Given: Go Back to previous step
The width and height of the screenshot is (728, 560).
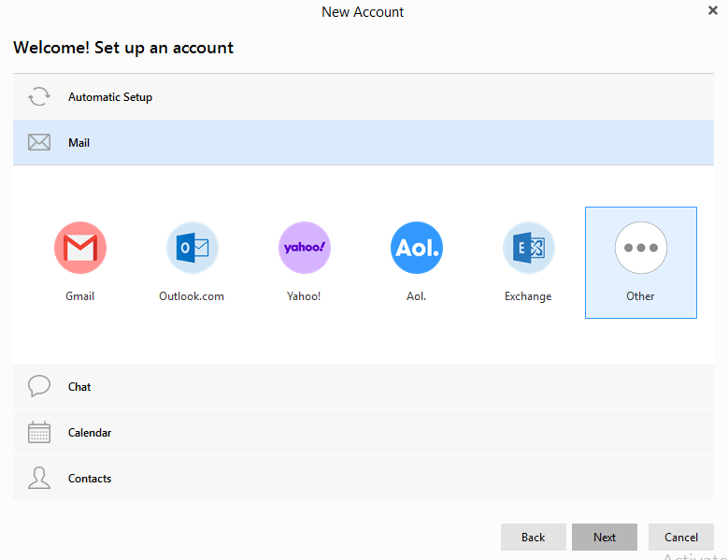Looking at the screenshot, I should click(x=533, y=537).
